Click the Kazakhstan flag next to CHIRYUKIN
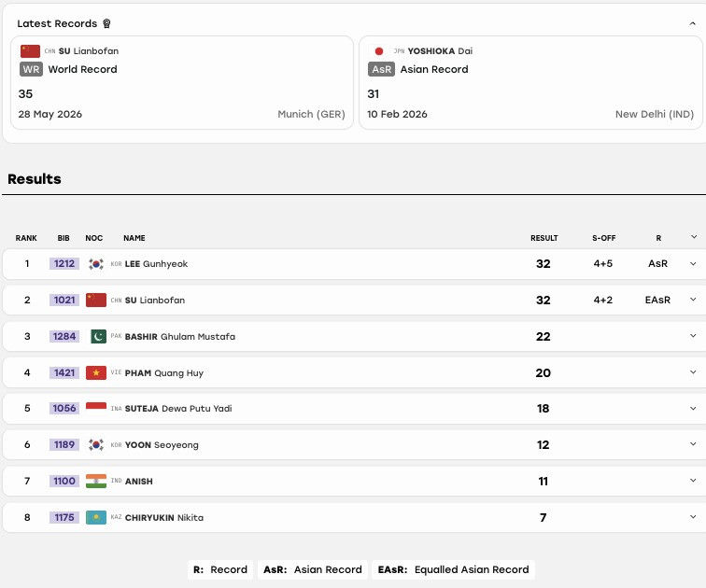 point(96,517)
